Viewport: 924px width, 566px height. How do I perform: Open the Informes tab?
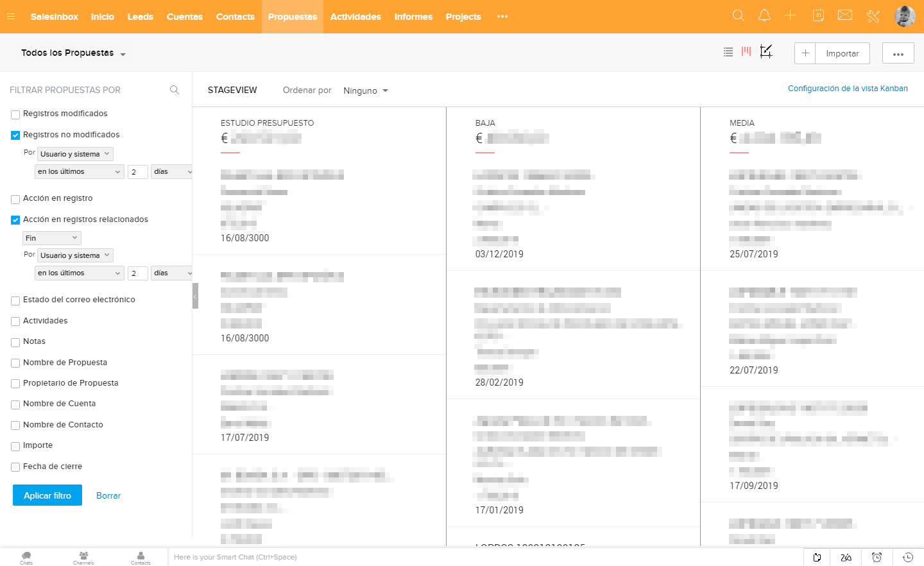point(413,17)
